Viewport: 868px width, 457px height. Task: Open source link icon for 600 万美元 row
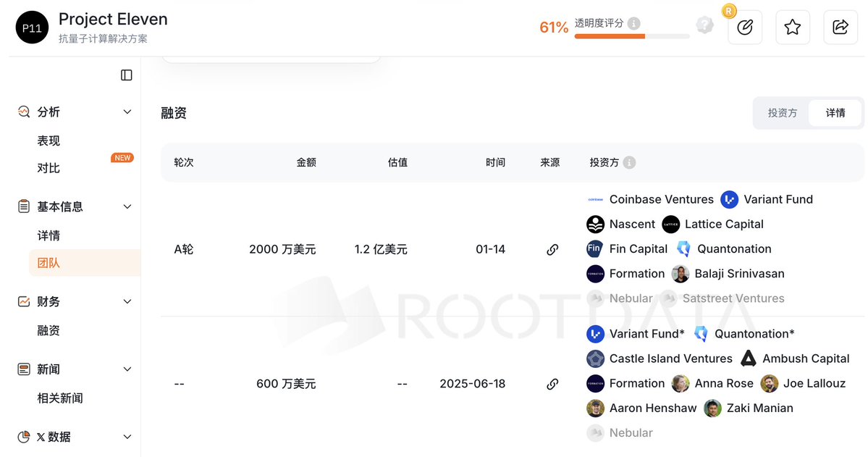552,384
